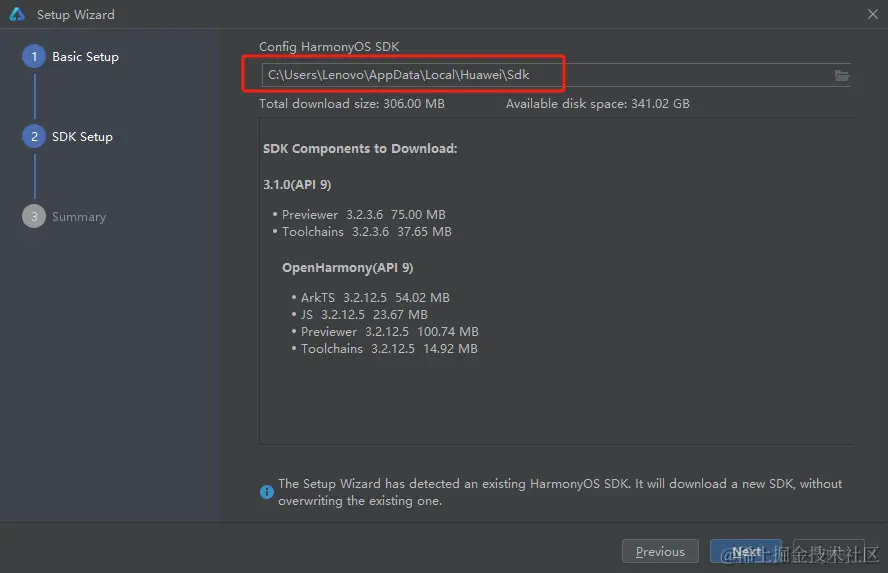
Task: Click the 'Toolchains 3.2.3.6 37.65 MB' row
Action: (x=367, y=232)
